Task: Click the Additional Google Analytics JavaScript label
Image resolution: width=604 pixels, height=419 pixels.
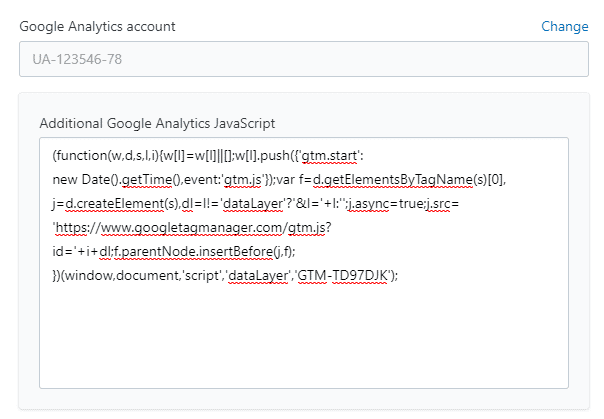Action: (x=157, y=124)
